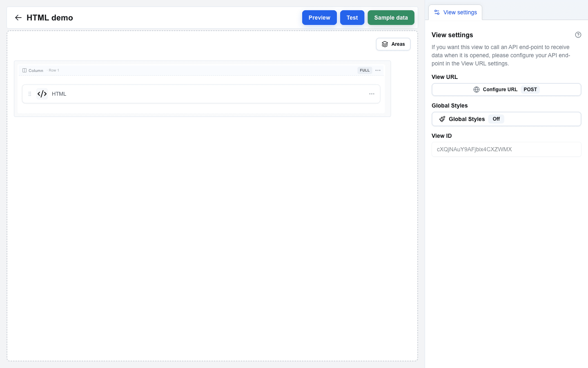Image resolution: width=588 pixels, height=368 pixels.
Task: Click the FULL width badge
Action: coord(365,70)
